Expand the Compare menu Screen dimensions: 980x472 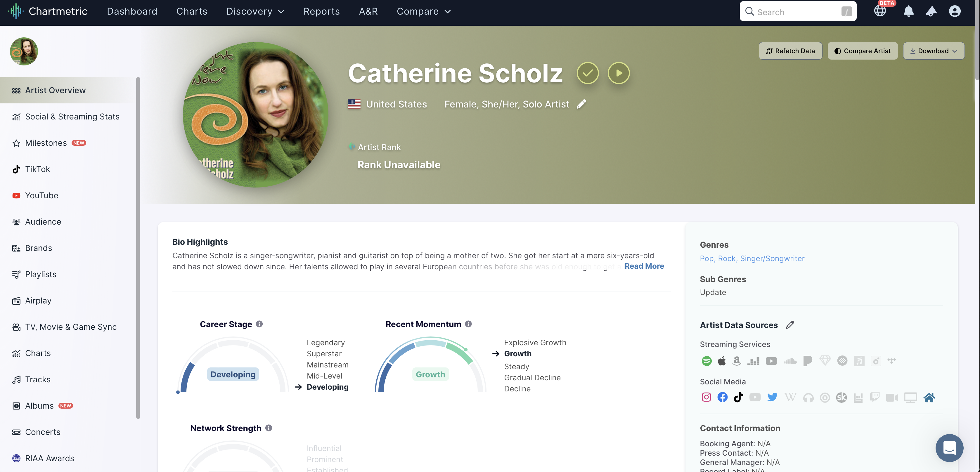coord(424,11)
